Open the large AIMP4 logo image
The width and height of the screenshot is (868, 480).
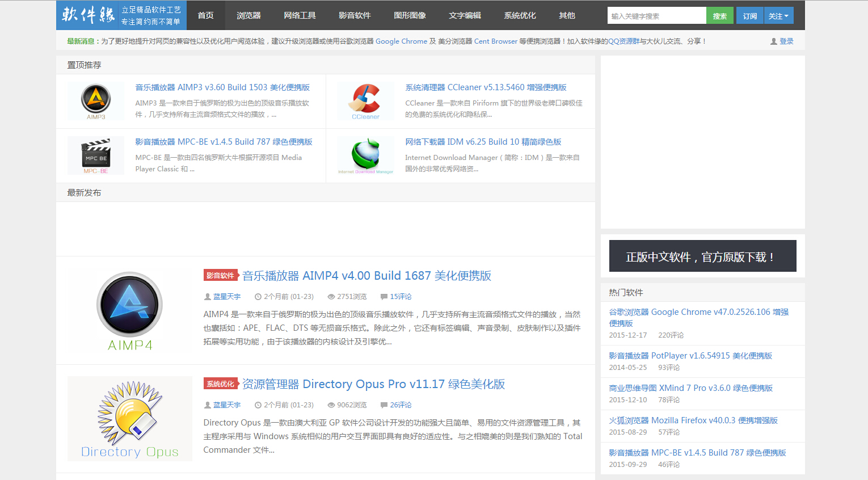click(129, 311)
